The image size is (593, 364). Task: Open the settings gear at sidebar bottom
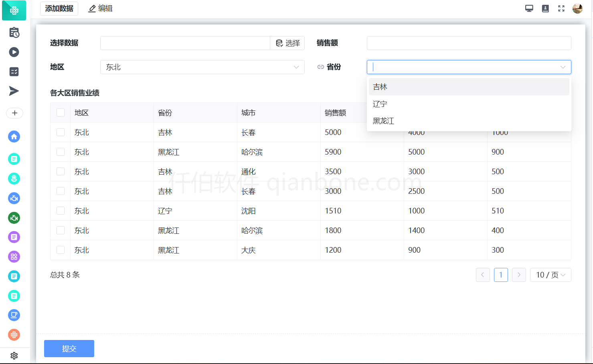coord(14,356)
